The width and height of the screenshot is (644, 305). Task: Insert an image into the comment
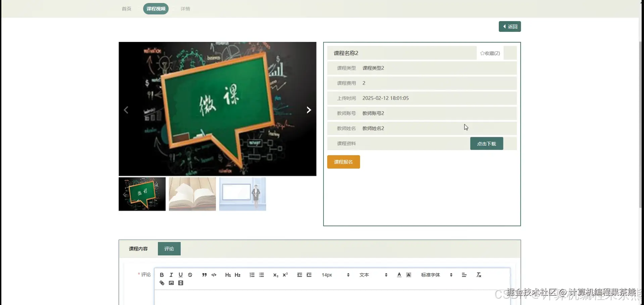[x=171, y=283]
